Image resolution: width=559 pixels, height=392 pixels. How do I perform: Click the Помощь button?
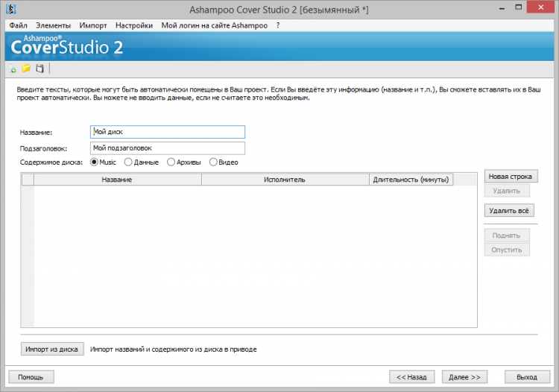[x=31, y=377]
